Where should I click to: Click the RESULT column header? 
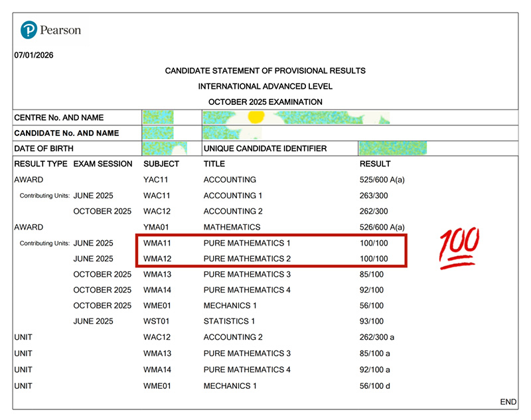pyautogui.click(x=375, y=164)
